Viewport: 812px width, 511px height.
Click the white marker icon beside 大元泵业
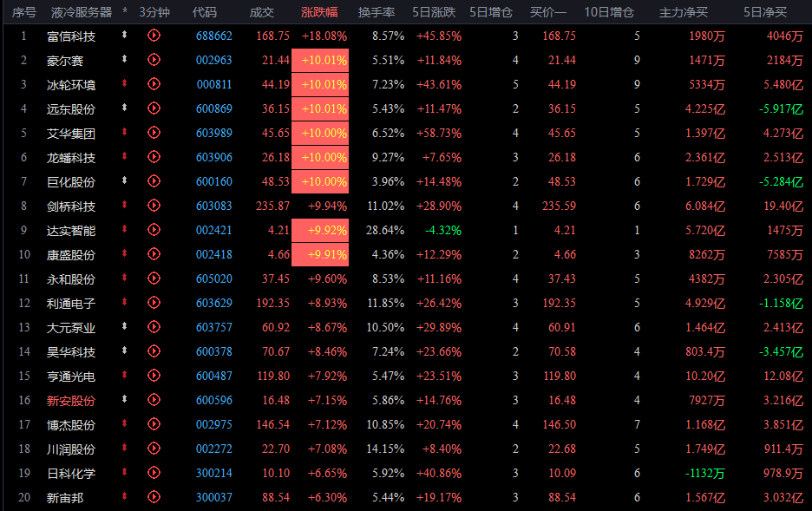pos(124,326)
